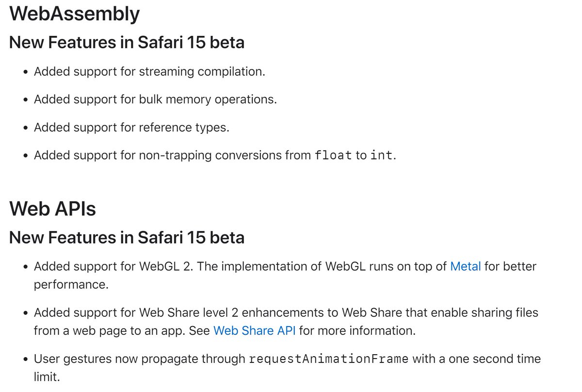The image size is (582, 392).
Task: Click the Web Share level 2 sentence
Action: pyautogui.click(x=286, y=322)
